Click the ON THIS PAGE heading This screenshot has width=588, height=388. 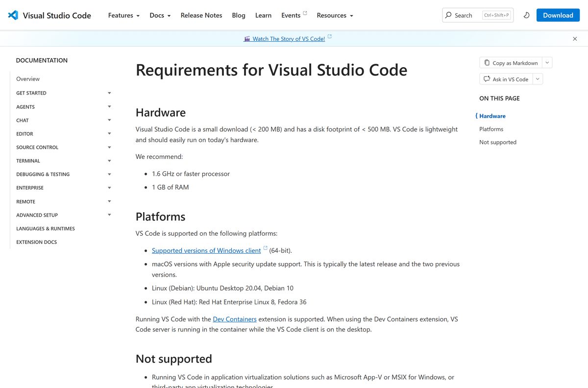pos(499,98)
